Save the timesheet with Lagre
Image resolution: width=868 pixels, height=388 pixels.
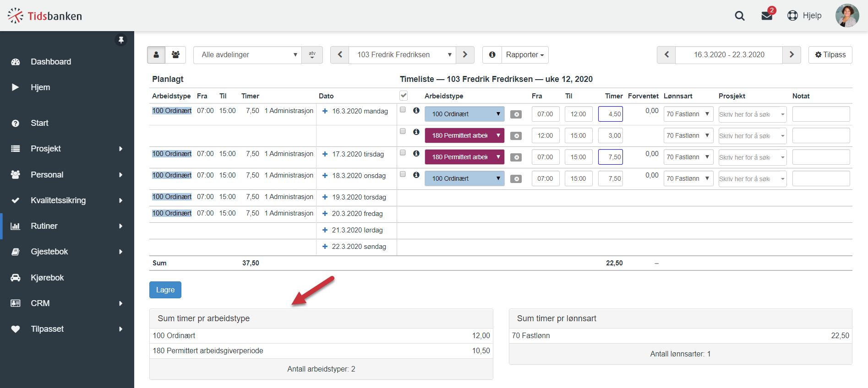pyautogui.click(x=165, y=290)
